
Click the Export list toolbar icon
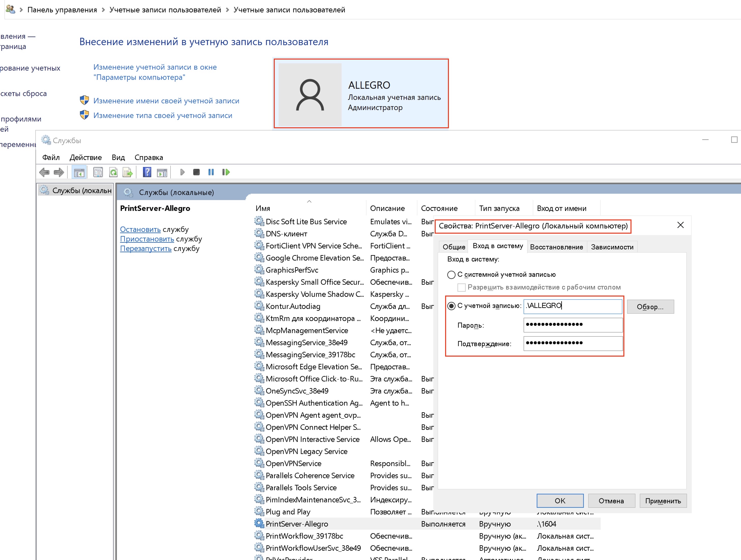(x=128, y=172)
